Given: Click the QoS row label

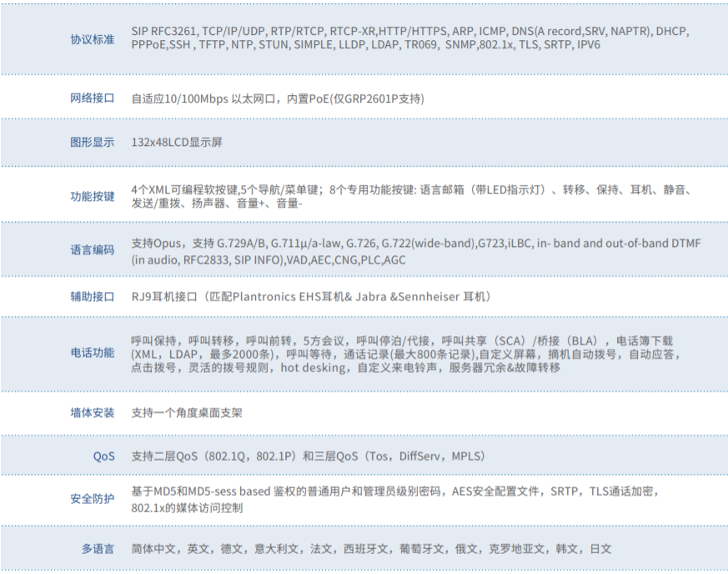Looking at the screenshot, I should pos(104,456).
